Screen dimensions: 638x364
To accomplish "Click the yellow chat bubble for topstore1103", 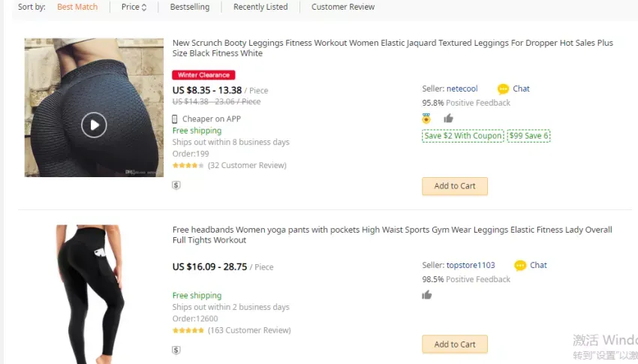I will (520, 266).
